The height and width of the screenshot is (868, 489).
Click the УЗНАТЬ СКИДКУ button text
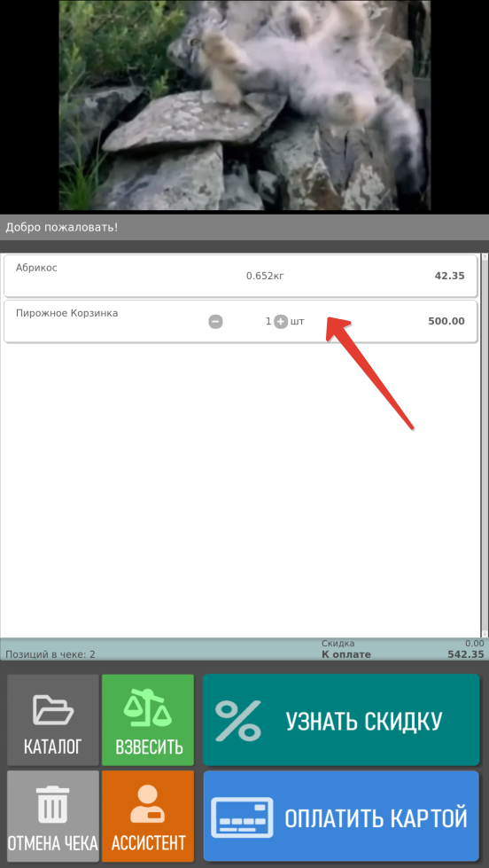(x=363, y=721)
